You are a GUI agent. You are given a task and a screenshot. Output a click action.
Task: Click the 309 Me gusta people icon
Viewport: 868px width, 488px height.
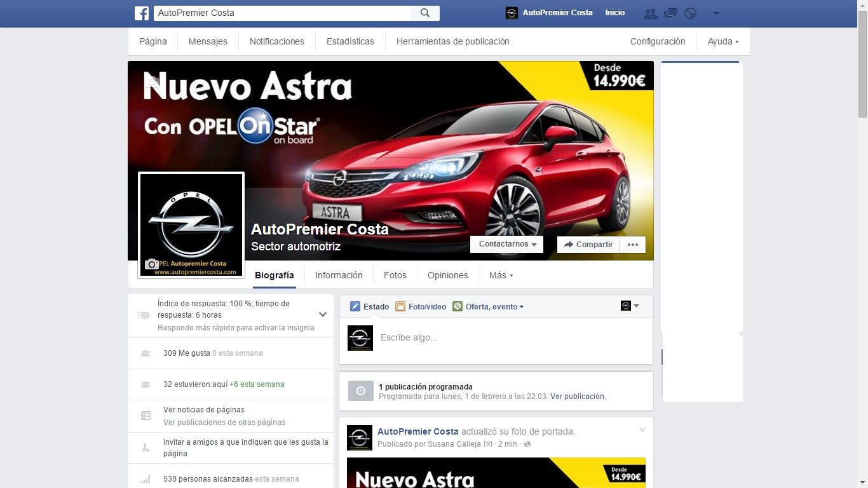(x=146, y=353)
